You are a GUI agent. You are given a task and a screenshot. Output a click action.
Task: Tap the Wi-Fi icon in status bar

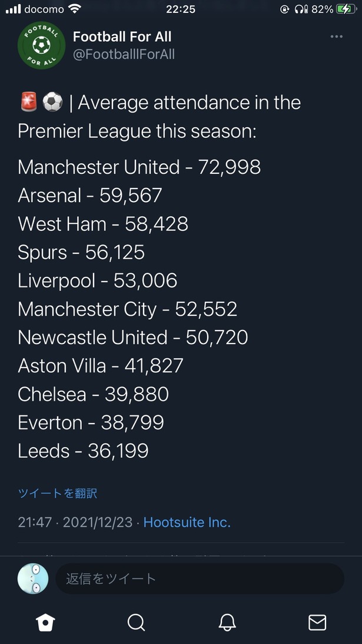[75, 9]
